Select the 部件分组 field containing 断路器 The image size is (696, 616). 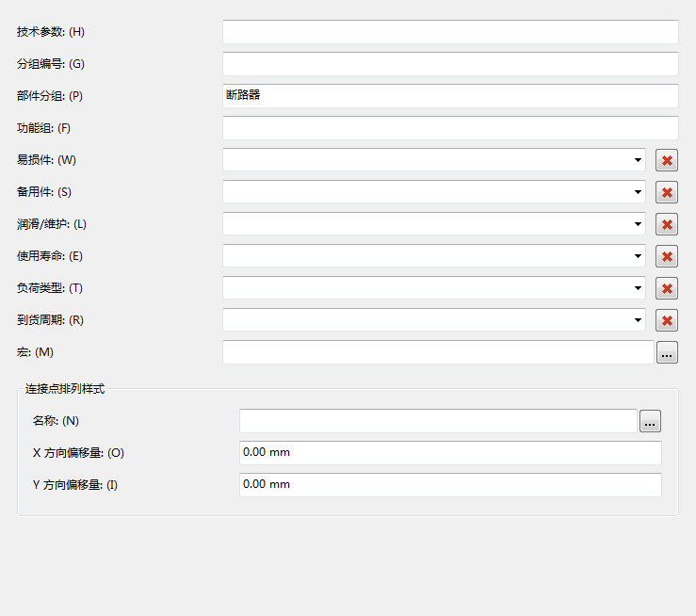449,96
